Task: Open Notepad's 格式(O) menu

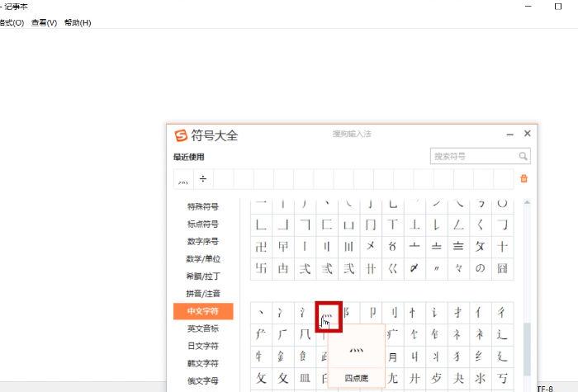Action: pos(12,23)
